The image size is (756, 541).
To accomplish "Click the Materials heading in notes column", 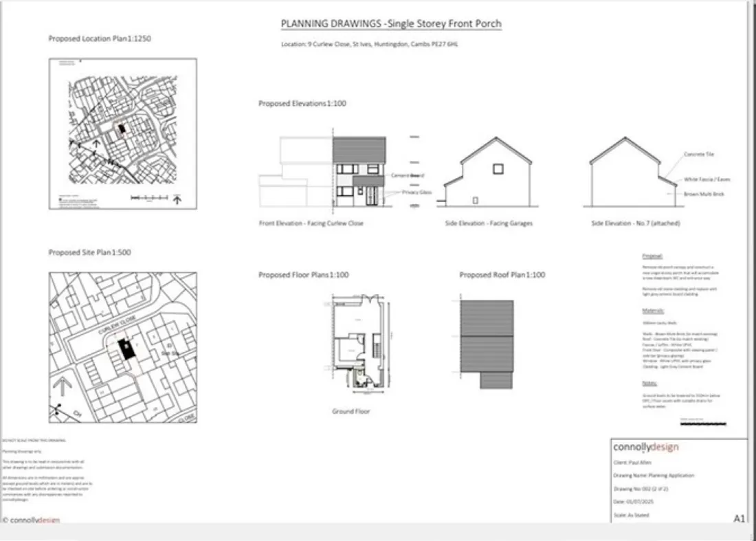I will (653, 311).
